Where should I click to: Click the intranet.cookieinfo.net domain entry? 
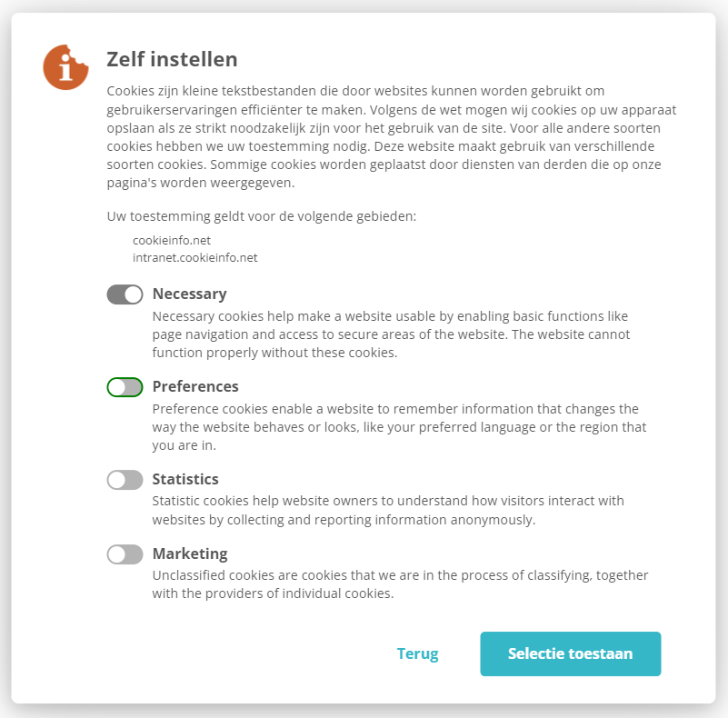click(x=194, y=257)
